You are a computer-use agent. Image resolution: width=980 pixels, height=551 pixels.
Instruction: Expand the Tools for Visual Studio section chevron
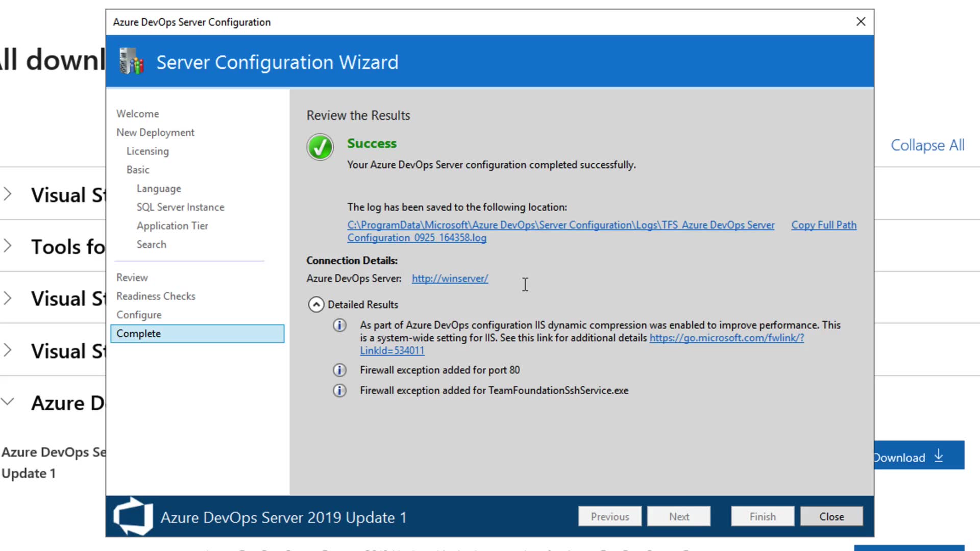[x=8, y=246]
